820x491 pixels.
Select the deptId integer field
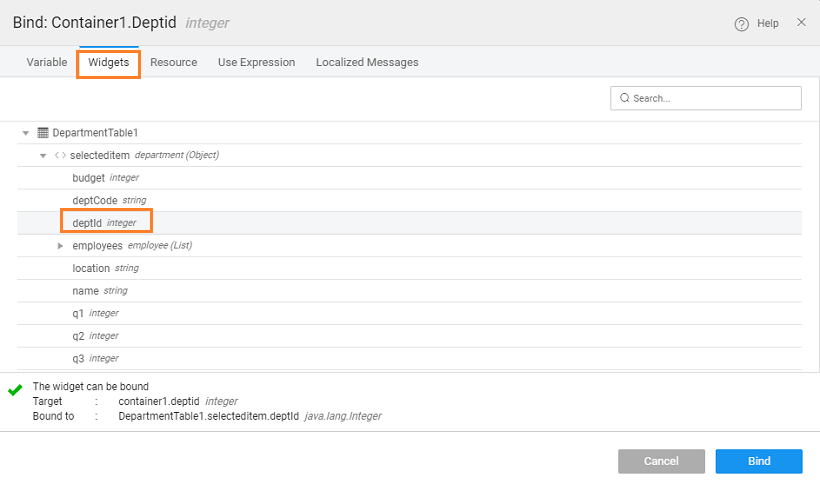pyautogui.click(x=88, y=222)
